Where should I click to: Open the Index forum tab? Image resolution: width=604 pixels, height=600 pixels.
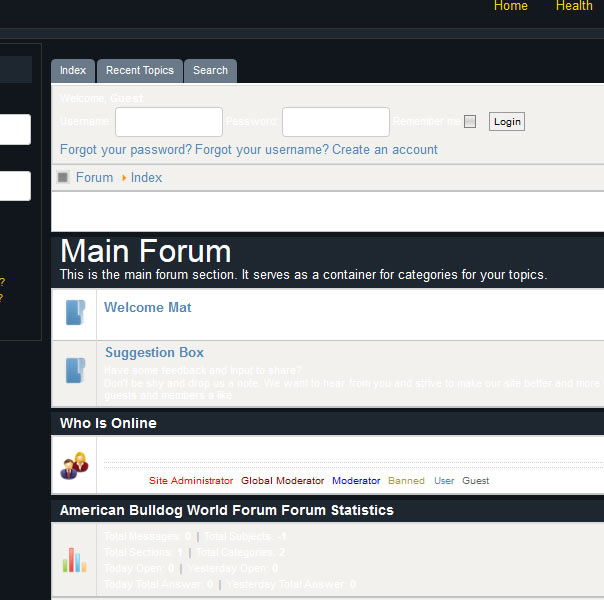(73, 71)
